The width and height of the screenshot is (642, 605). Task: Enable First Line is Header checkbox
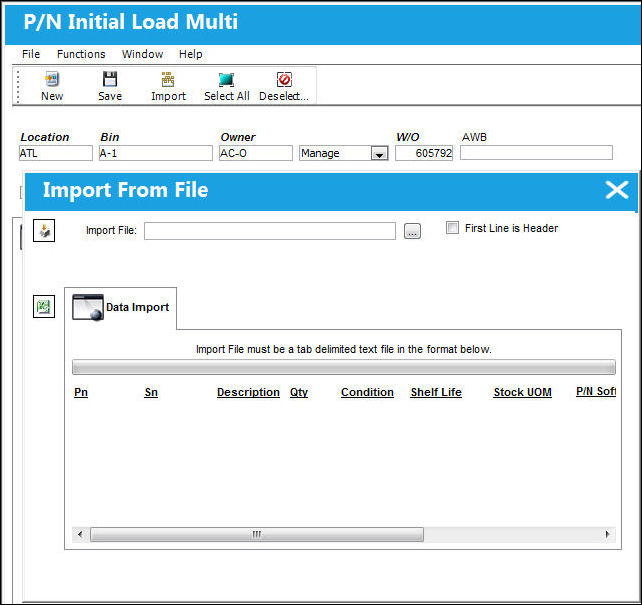pos(452,228)
